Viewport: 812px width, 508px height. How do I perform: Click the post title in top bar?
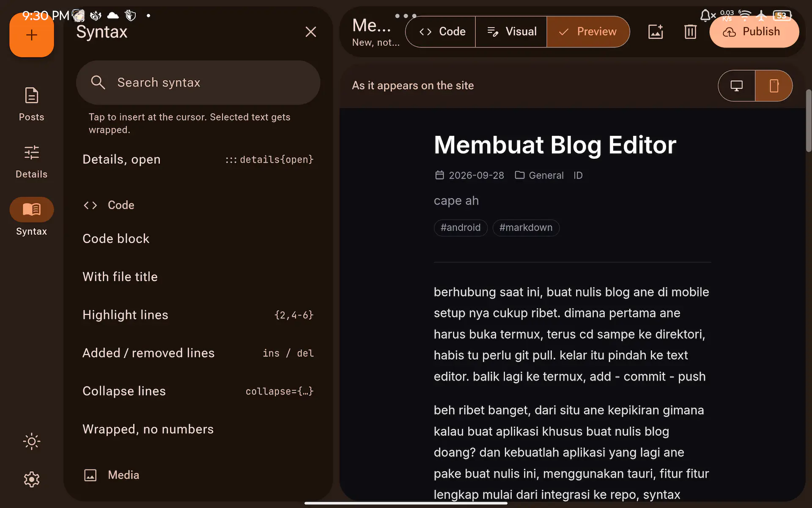tap(372, 26)
